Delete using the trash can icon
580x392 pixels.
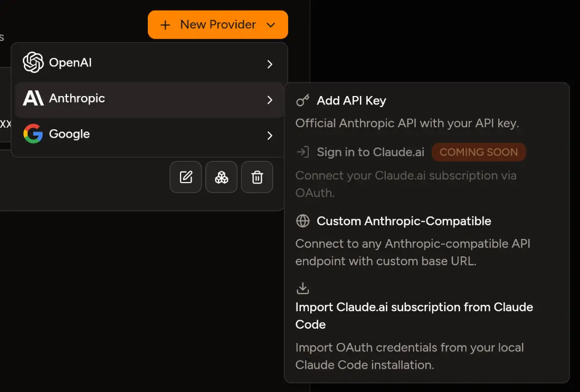pos(257,177)
